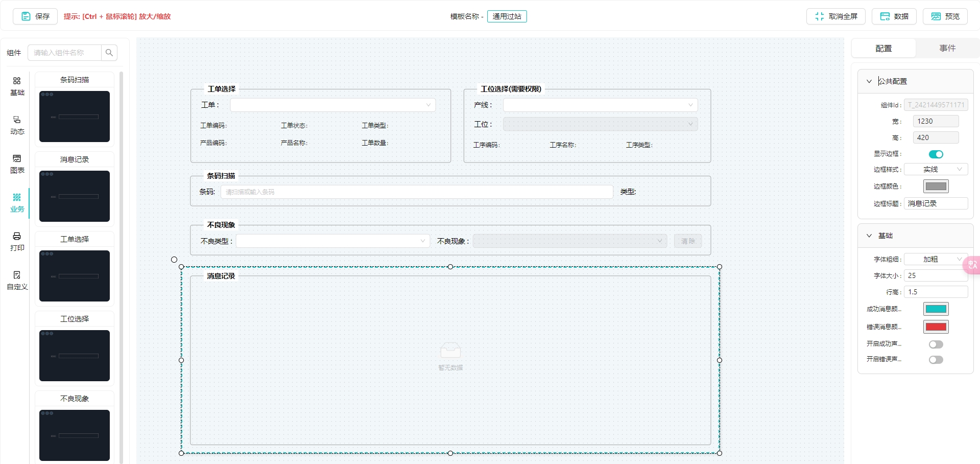Click the 保存 save button
The width and height of the screenshot is (980, 464).
pos(35,16)
